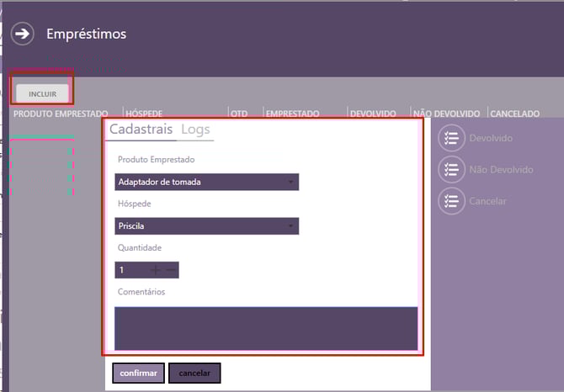
Task: Sort by HÓSPEDE column header
Action: (x=143, y=113)
